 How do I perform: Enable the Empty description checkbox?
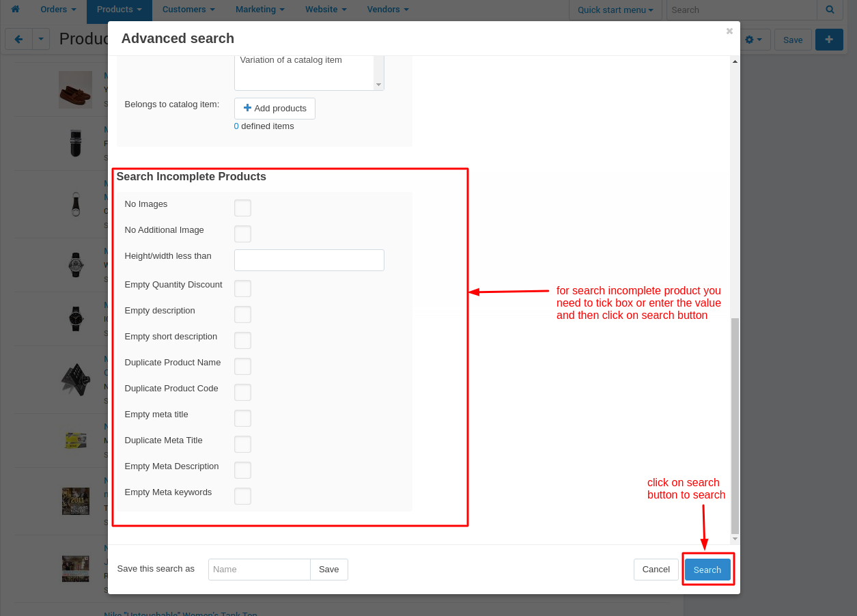242,314
